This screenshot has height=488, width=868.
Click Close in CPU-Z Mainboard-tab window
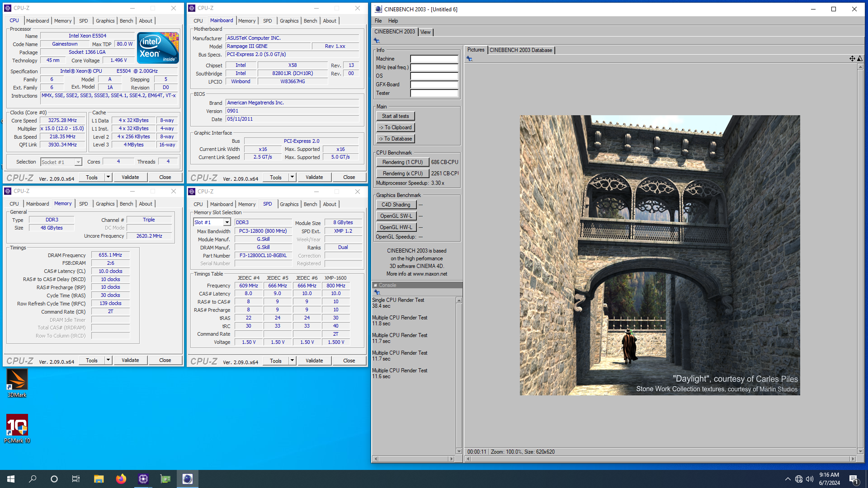[x=349, y=177]
